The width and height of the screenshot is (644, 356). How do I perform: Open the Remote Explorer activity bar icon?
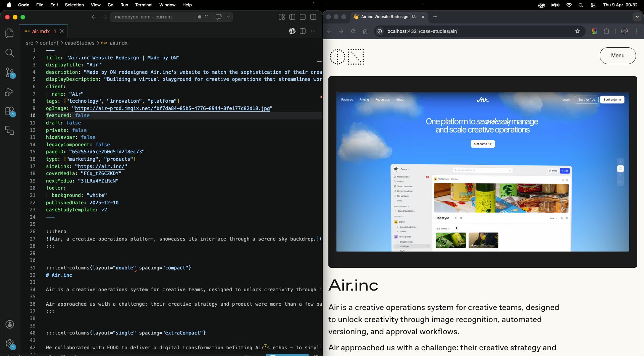[x=9, y=131]
